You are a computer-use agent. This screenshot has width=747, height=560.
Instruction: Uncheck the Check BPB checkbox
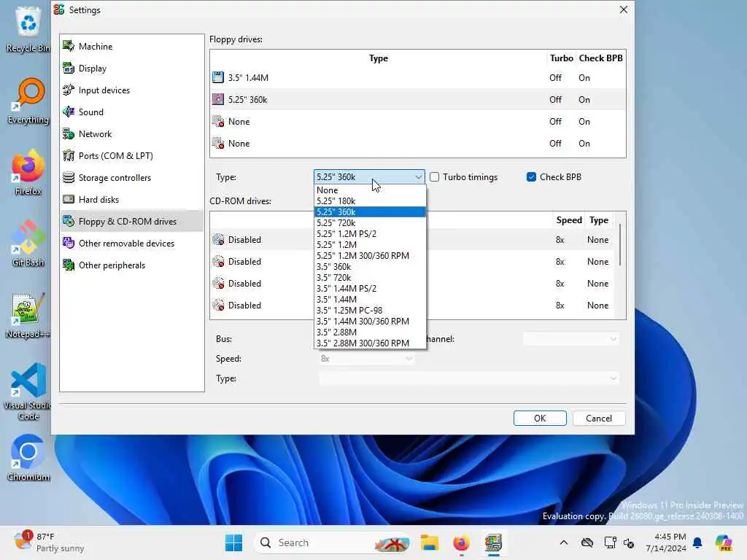531,177
